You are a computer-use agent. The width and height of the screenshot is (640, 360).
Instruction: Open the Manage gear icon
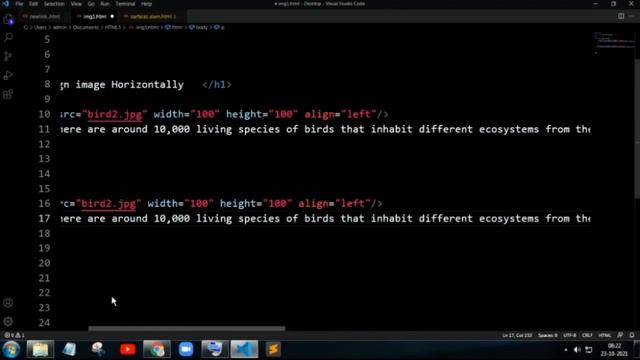[8, 322]
